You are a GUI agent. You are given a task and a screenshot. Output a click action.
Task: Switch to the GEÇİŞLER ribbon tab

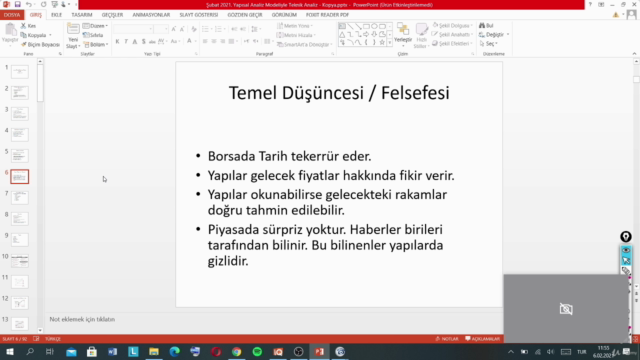pos(112,15)
